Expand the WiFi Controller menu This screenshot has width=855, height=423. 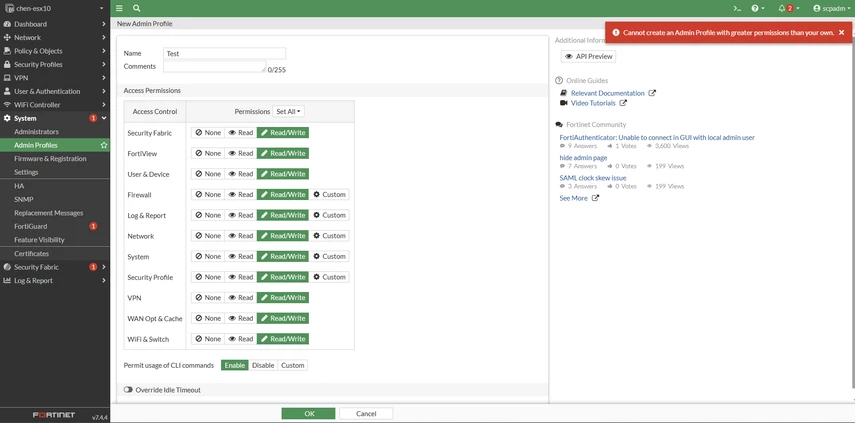[55, 105]
